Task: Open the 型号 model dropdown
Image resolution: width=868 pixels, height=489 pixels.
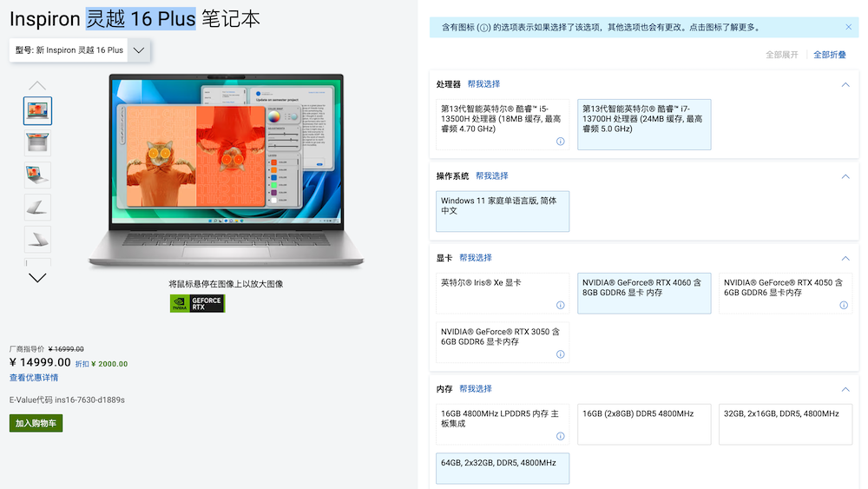Action: tap(80, 50)
